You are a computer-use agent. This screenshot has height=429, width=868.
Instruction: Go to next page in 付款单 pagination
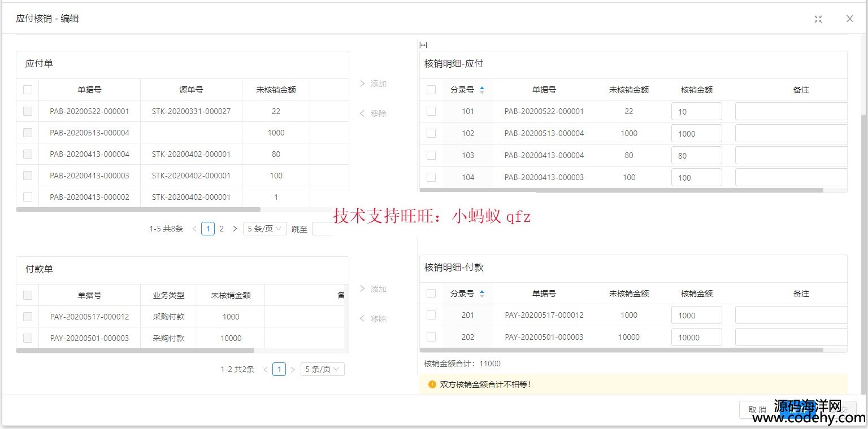tap(293, 370)
